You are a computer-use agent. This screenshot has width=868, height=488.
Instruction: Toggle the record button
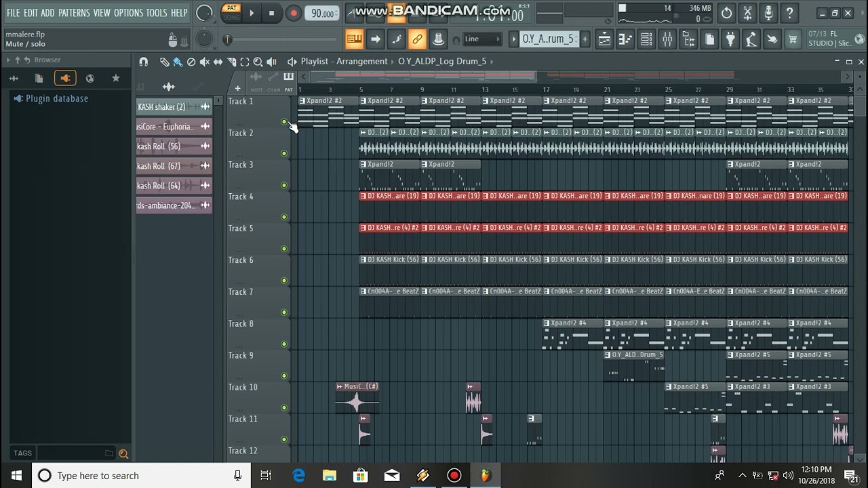293,13
